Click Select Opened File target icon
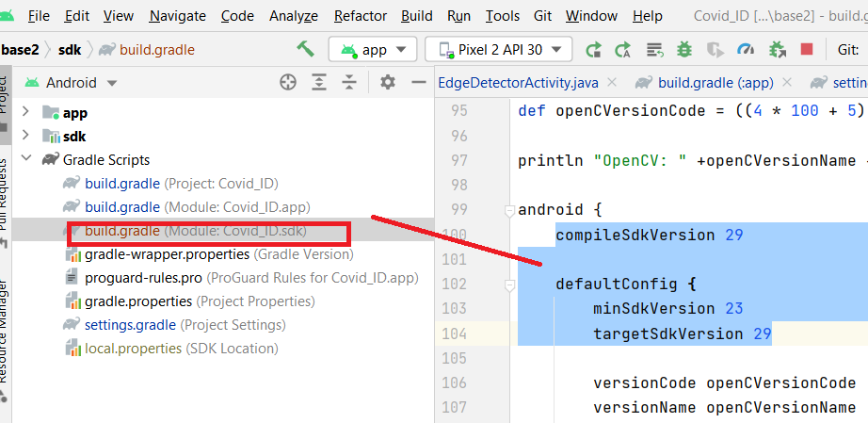This screenshot has height=423, width=868. pyautogui.click(x=288, y=83)
